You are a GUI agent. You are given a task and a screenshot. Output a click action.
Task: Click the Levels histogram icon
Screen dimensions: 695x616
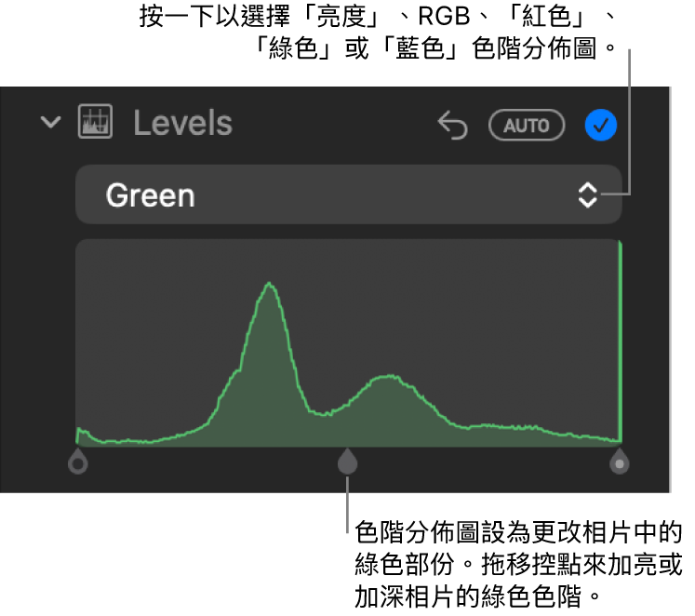coord(95,121)
